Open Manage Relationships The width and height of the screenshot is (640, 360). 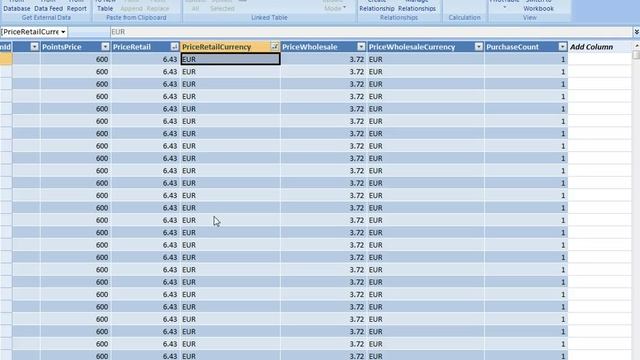pos(417,6)
